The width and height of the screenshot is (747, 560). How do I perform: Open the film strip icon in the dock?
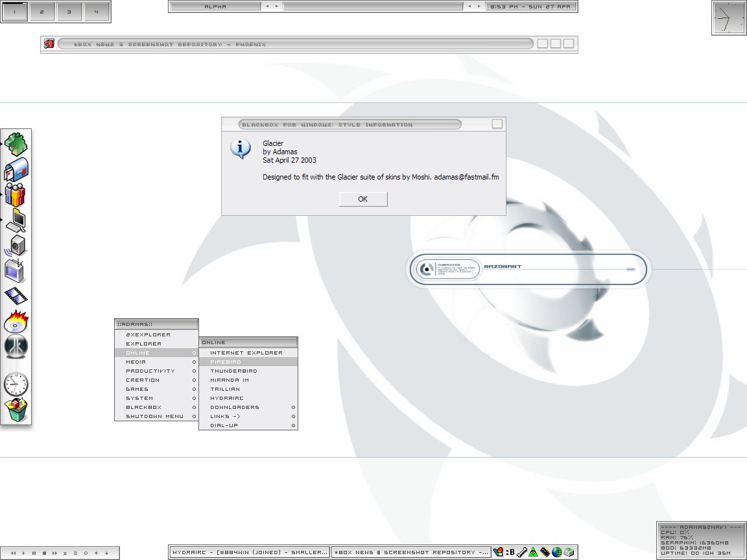pyautogui.click(x=16, y=296)
